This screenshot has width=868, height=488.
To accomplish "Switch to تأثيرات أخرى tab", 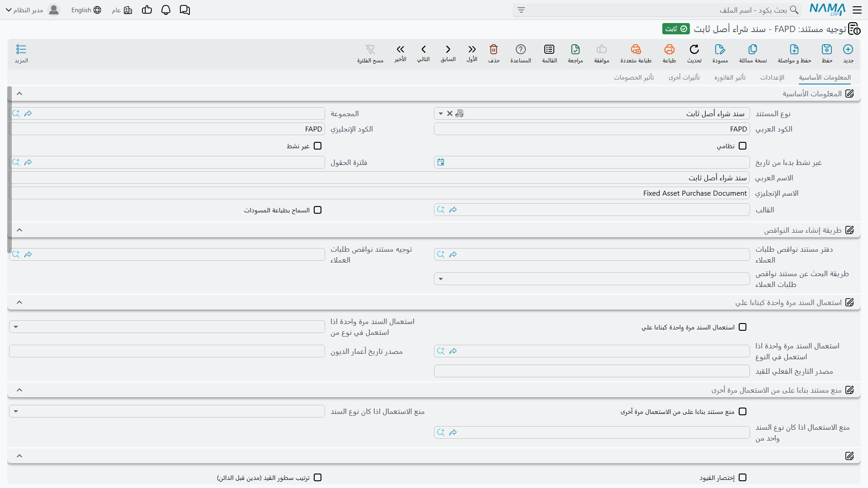I will pos(684,77).
